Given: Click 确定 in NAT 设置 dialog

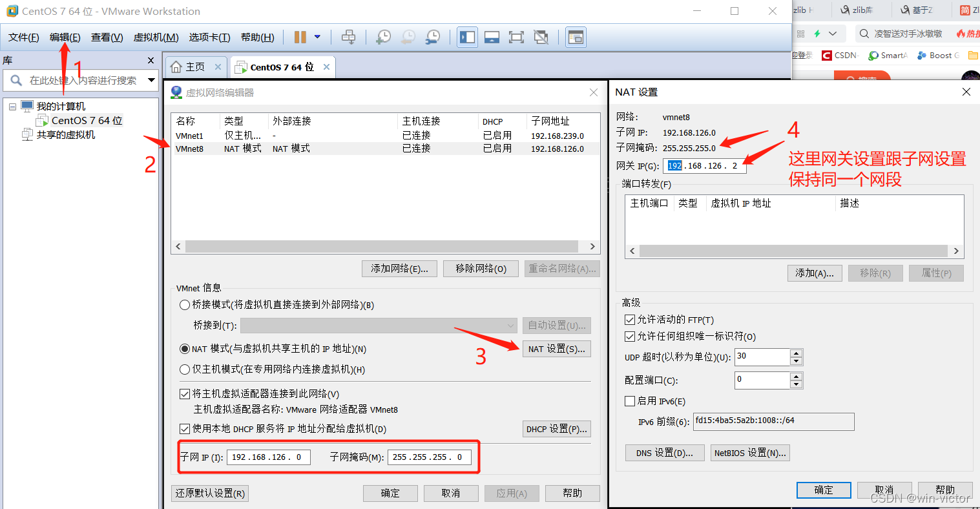Looking at the screenshot, I should (824, 490).
